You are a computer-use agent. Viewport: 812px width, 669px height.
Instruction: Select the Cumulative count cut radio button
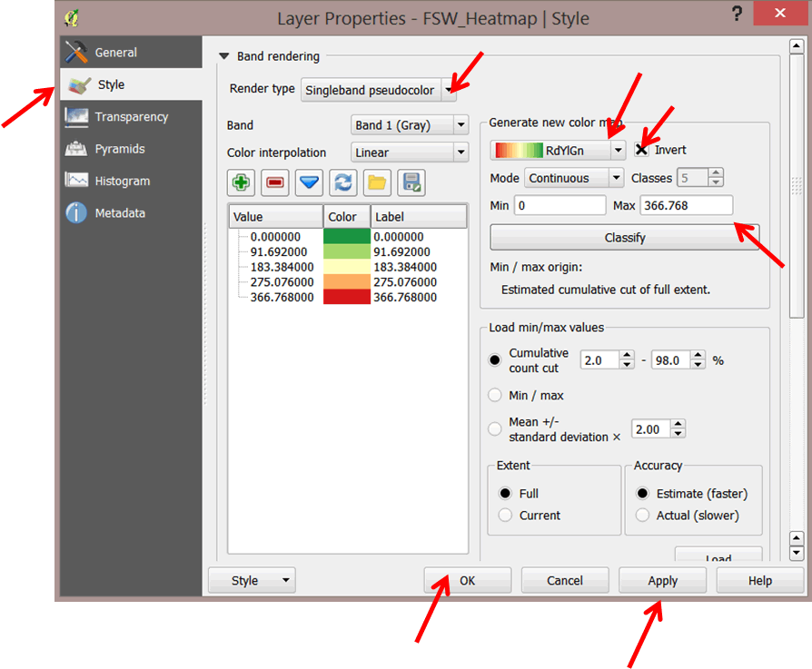494,360
